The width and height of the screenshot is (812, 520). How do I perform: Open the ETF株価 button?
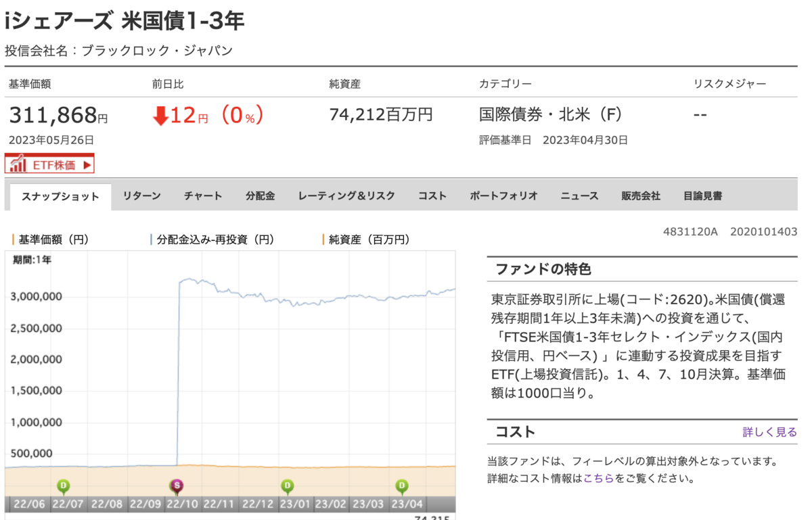pyautogui.click(x=49, y=164)
